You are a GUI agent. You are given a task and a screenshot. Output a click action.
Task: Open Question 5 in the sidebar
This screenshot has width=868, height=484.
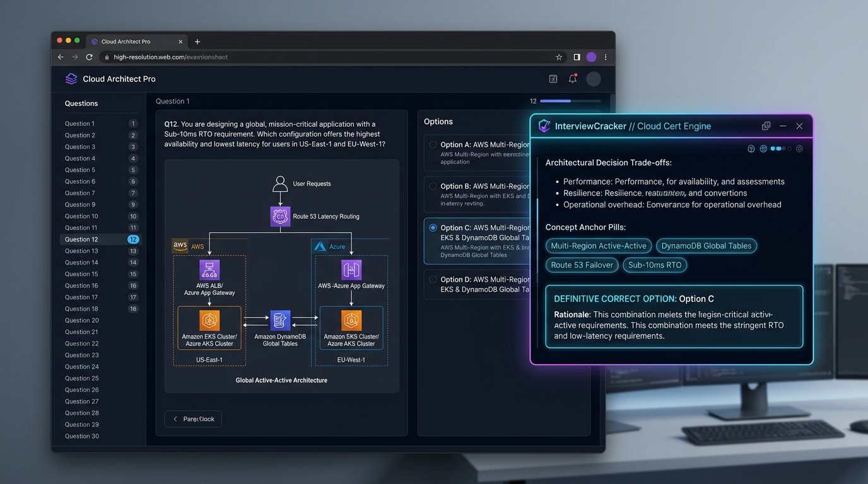click(101, 170)
